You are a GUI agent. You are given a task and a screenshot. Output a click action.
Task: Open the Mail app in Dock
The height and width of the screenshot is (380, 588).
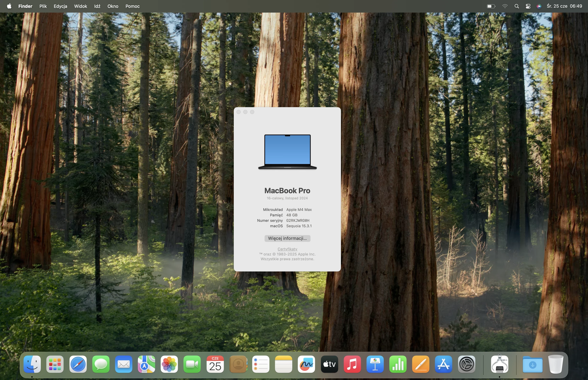pos(124,364)
